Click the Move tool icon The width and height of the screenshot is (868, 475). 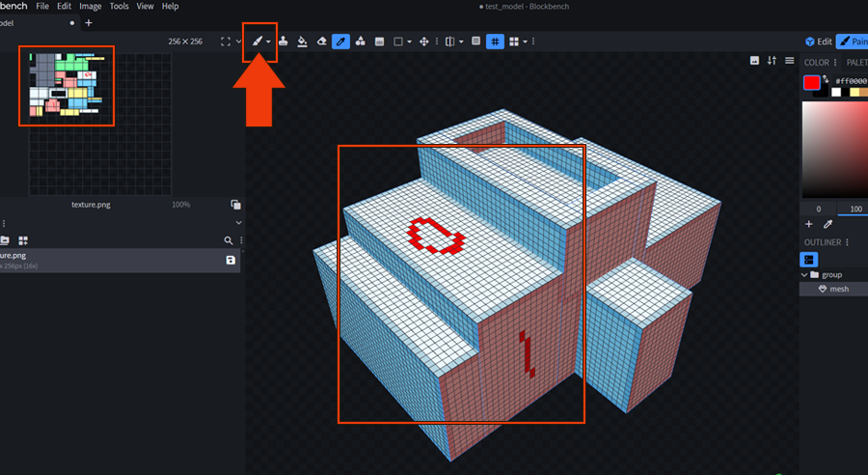[424, 42]
